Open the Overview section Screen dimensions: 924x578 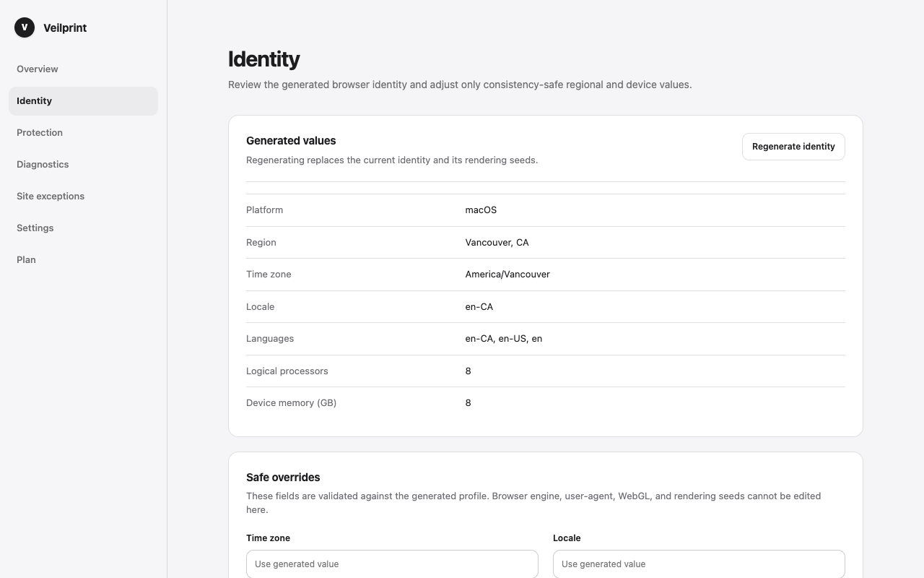(x=83, y=69)
